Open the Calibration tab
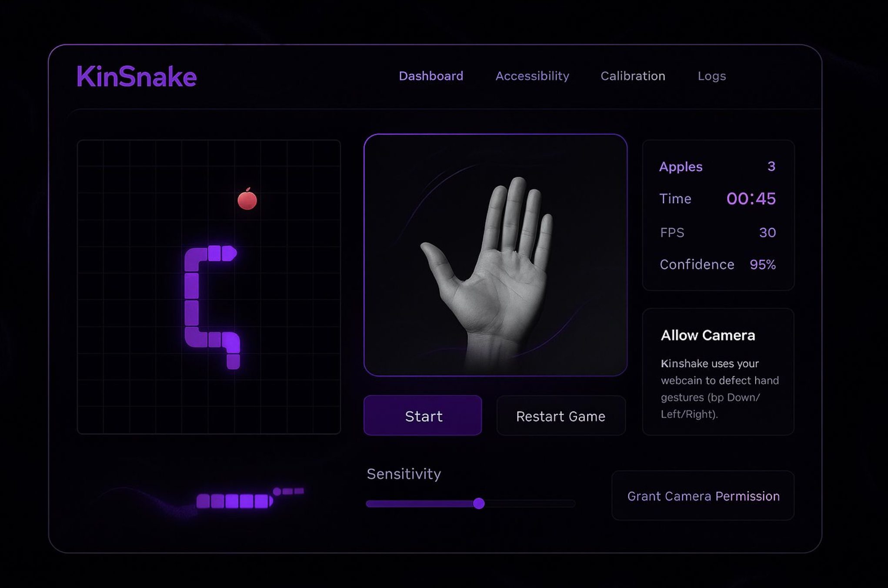Screen dimensions: 888x588 [x=632, y=76]
